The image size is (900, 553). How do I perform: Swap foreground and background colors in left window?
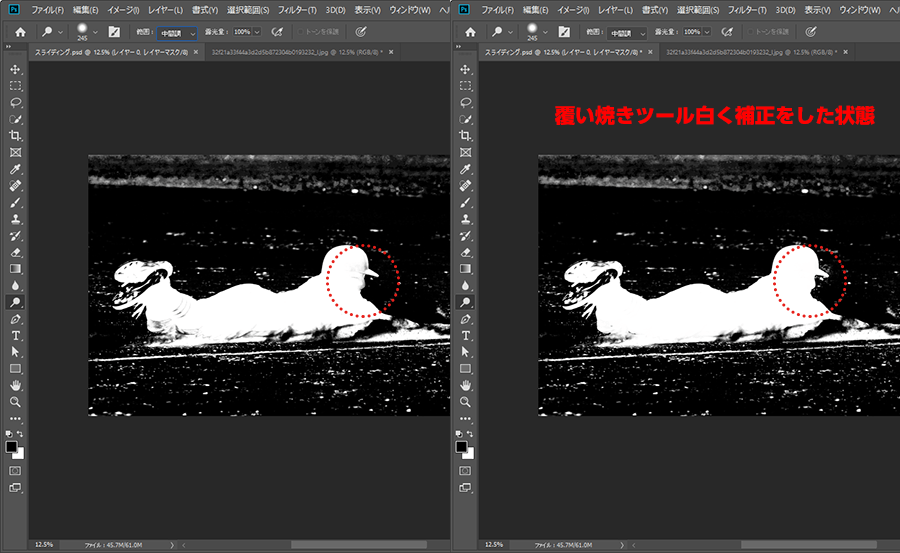click(20, 434)
